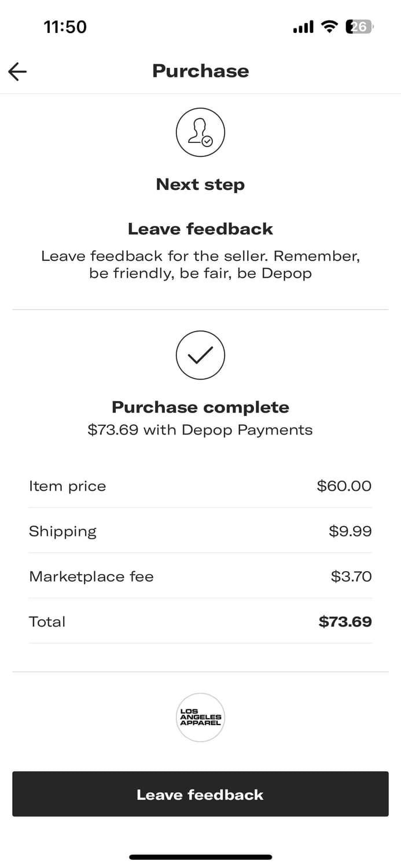Tap the feedback reminder description text
Screen dimensions: 401x868
tap(200, 264)
